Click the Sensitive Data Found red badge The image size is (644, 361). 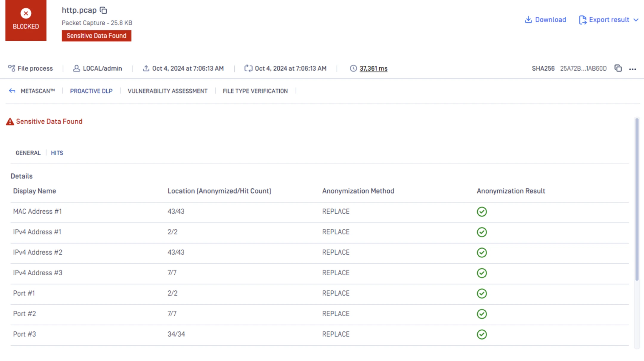[x=96, y=36]
